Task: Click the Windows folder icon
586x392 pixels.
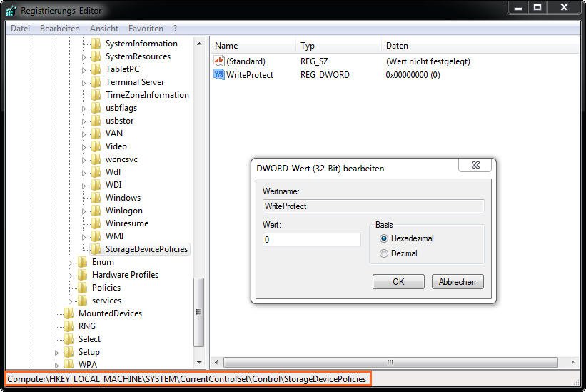Action: coord(96,198)
